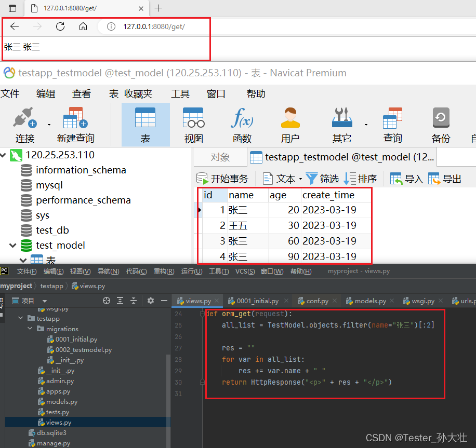View site information icon in address bar
Viewport: 476px width, 448px height.
pos(111,26)
